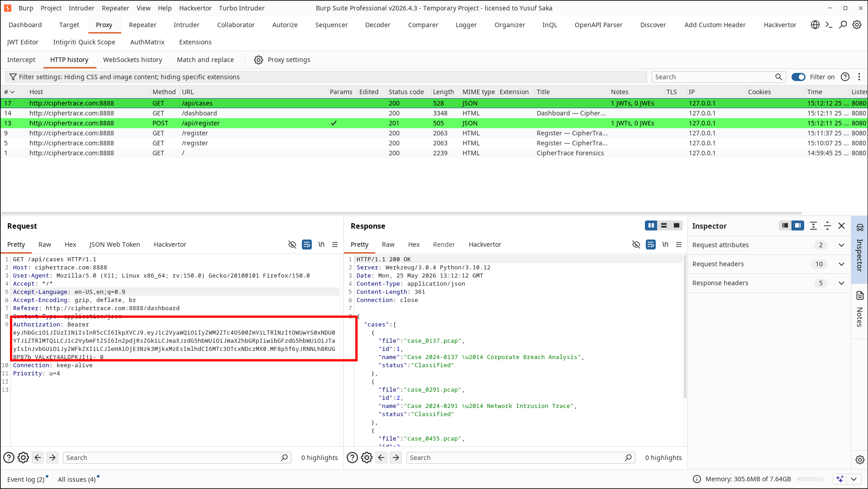The height and width of the screenshot is (489, 868).
Task: Open the Hackvertor menu in menu bar
Action: click(x=195, y=8)
